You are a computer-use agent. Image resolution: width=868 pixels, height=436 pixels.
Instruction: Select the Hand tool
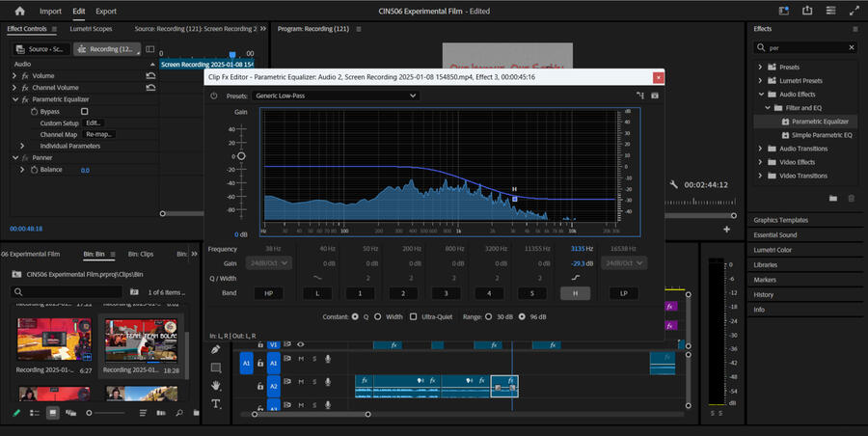pyautogui.click(x=216, y=386)
